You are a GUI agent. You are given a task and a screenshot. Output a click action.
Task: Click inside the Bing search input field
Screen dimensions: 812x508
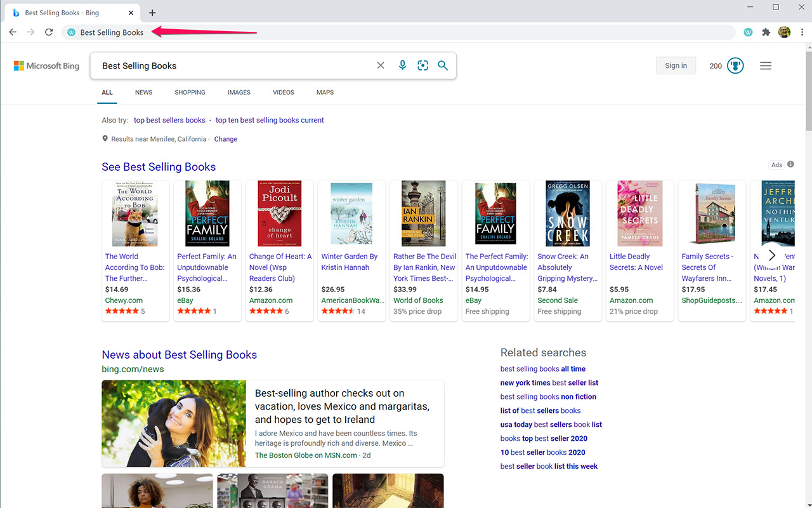pyautogui.click(x=235, y=65)
